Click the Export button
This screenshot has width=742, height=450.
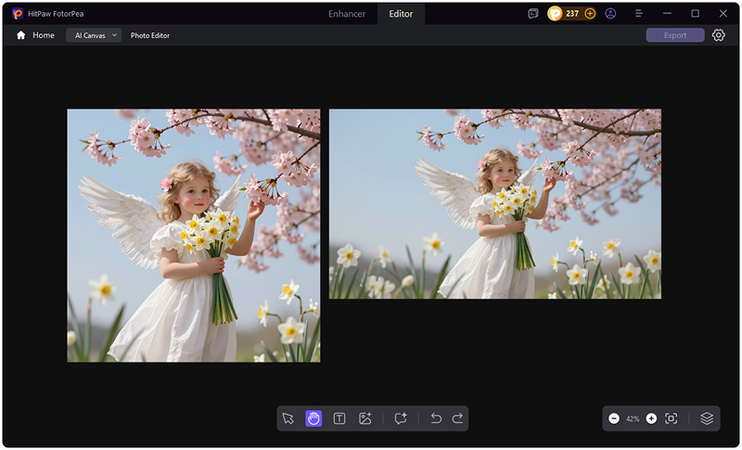point(675,35)
